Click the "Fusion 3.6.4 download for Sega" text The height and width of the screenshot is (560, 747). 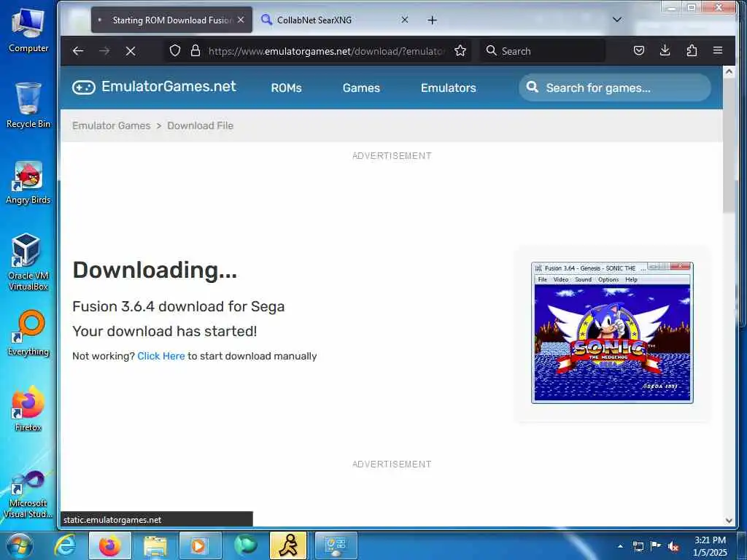pos(179,307)
